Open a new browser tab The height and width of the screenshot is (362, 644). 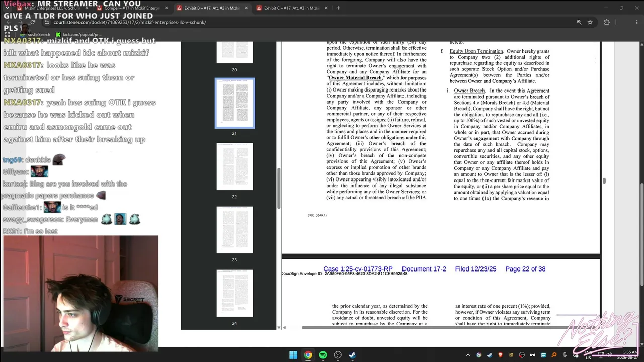coord(338,8)
